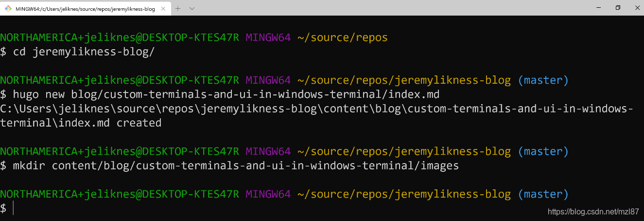Open a new terminal tab with plus

178,8
